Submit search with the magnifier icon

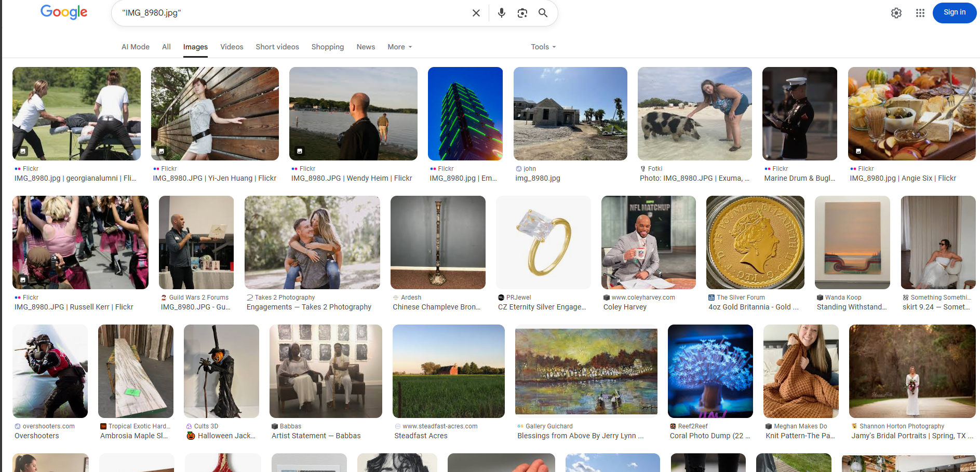pyautogui.click(x=543, y=13)
